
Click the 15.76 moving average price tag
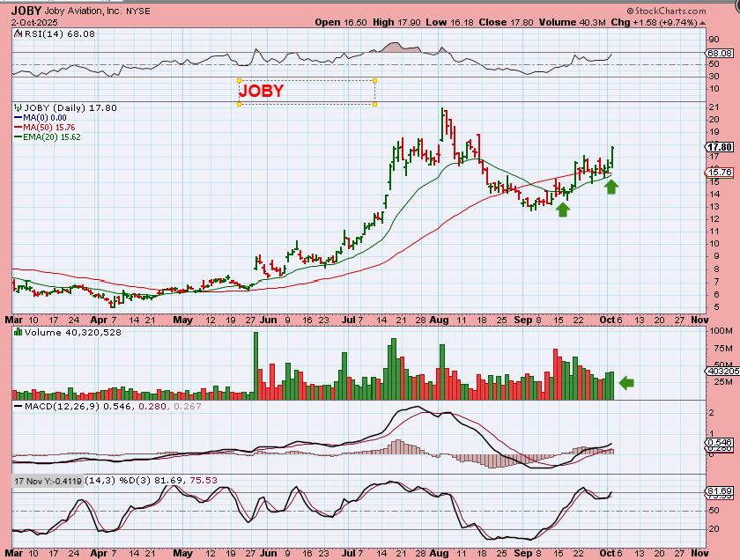point(720,173)
